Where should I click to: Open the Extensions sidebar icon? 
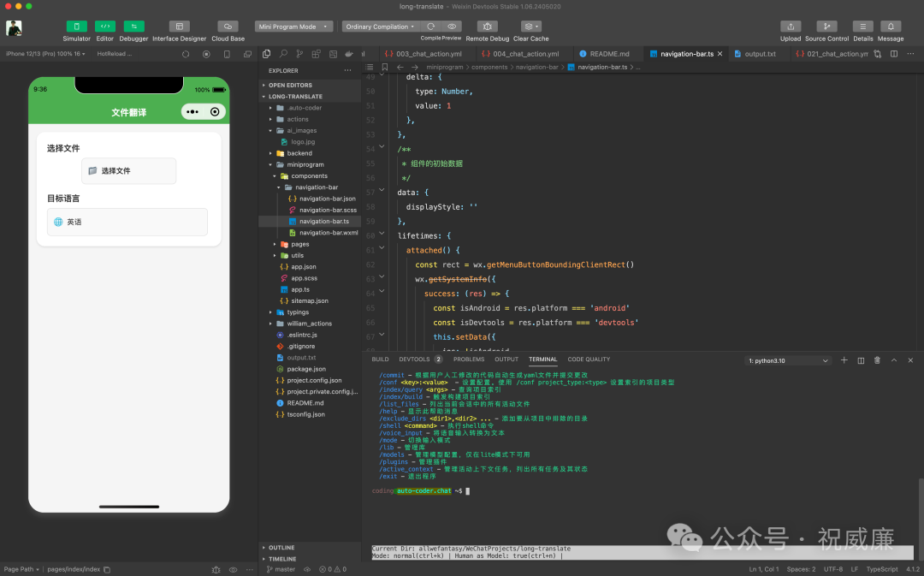coord(316,54)
